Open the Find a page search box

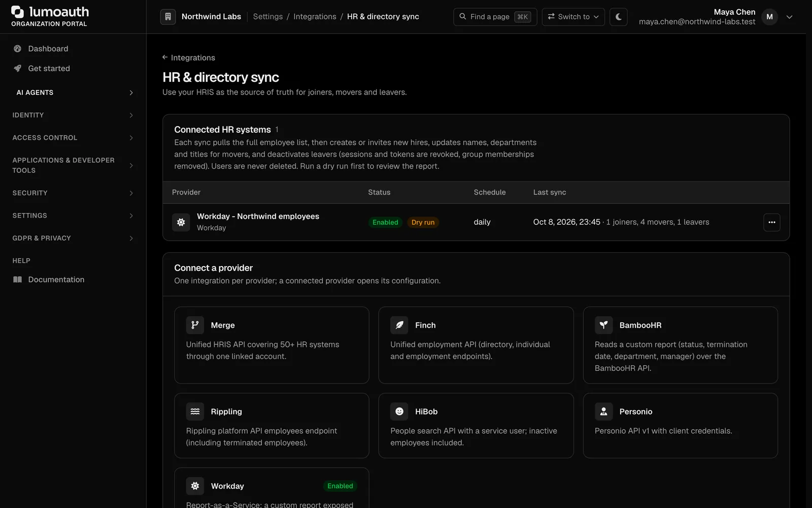pyautogui.click(x=495, y=17)
